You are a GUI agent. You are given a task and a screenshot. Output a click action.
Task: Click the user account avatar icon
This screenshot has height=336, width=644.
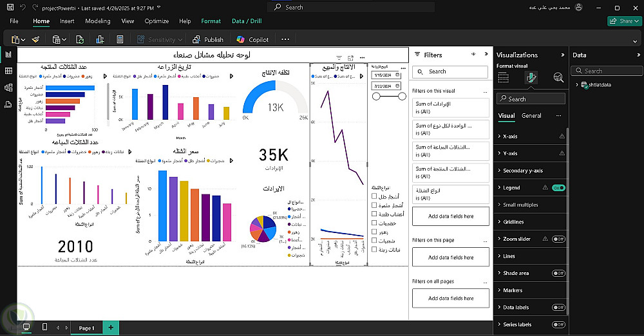579,7
